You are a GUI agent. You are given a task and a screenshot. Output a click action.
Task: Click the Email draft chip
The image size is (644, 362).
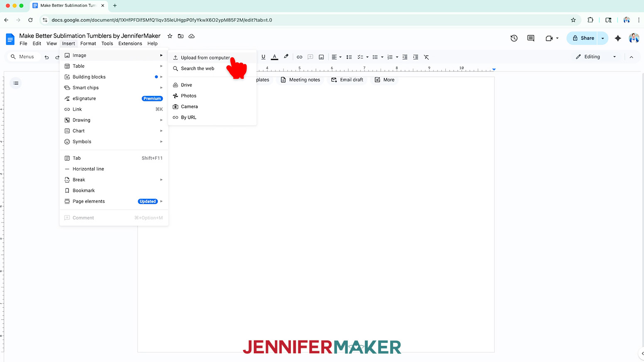[x=347, y=80]
